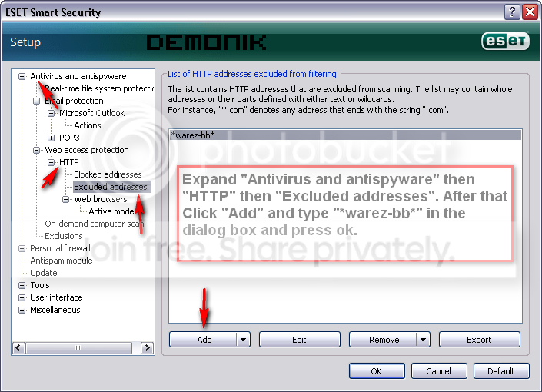Open the Remove button dropdown arrow
Viewport: 542px width, 392px height.
424,340
